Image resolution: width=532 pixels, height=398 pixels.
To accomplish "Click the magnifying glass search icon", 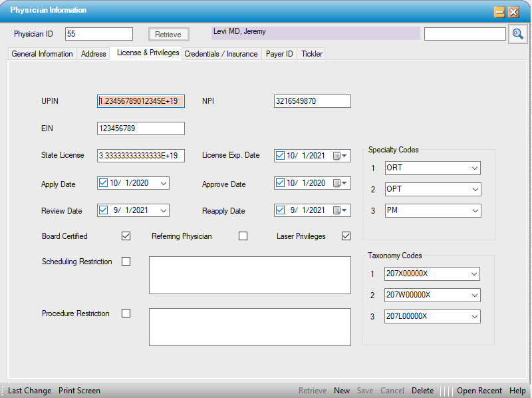I will (x=517, y=35).
